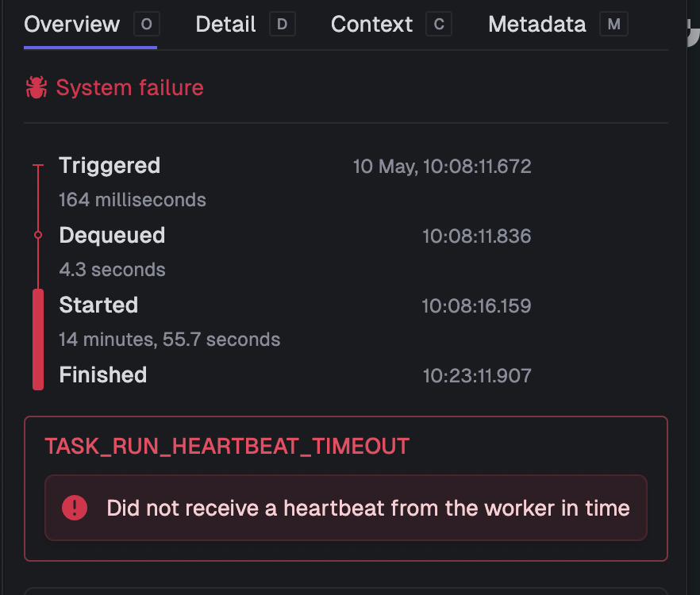The image size is (700, 595).
Task: Click the O shortcut key badge
Action: pos(146,24)
